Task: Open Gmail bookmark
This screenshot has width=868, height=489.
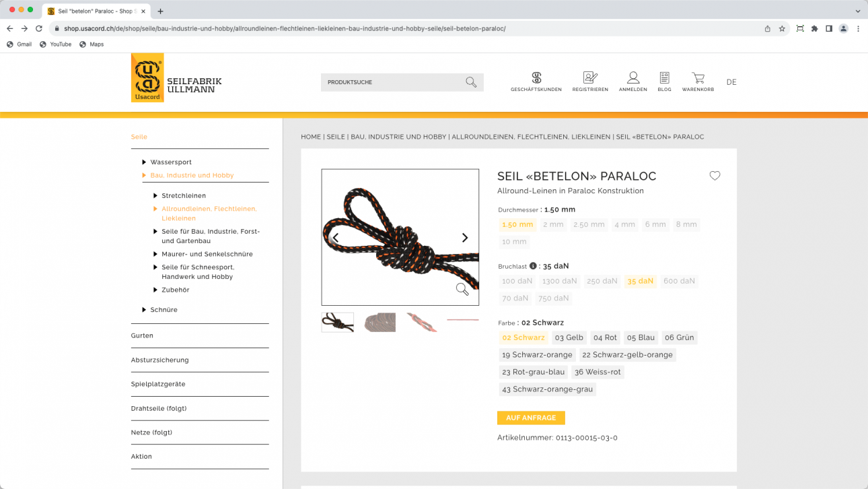Action: [x=19, y=44]
